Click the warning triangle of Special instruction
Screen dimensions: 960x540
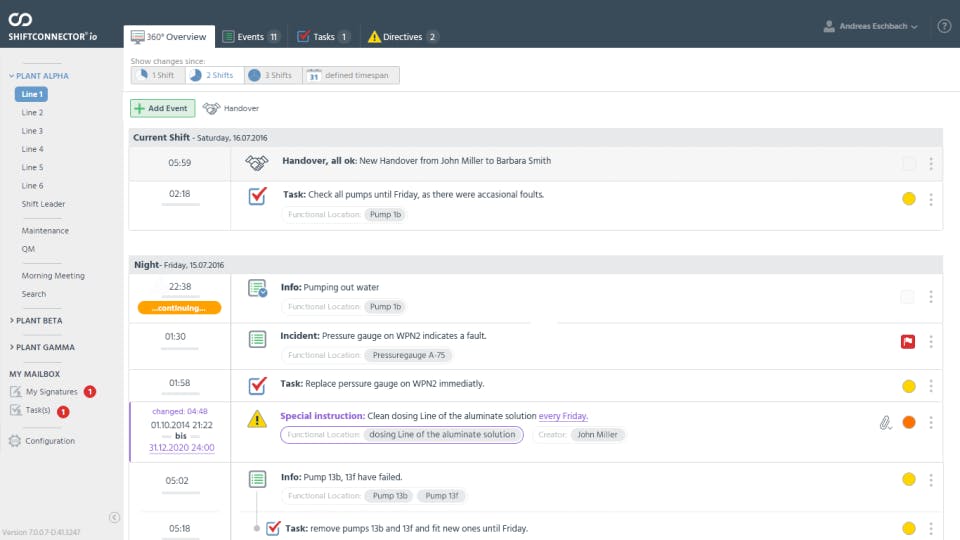coord(257,419)
